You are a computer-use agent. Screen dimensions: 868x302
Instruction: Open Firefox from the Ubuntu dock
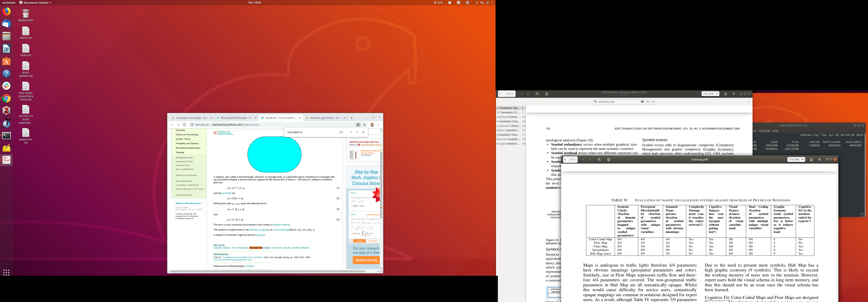(6, 11)
